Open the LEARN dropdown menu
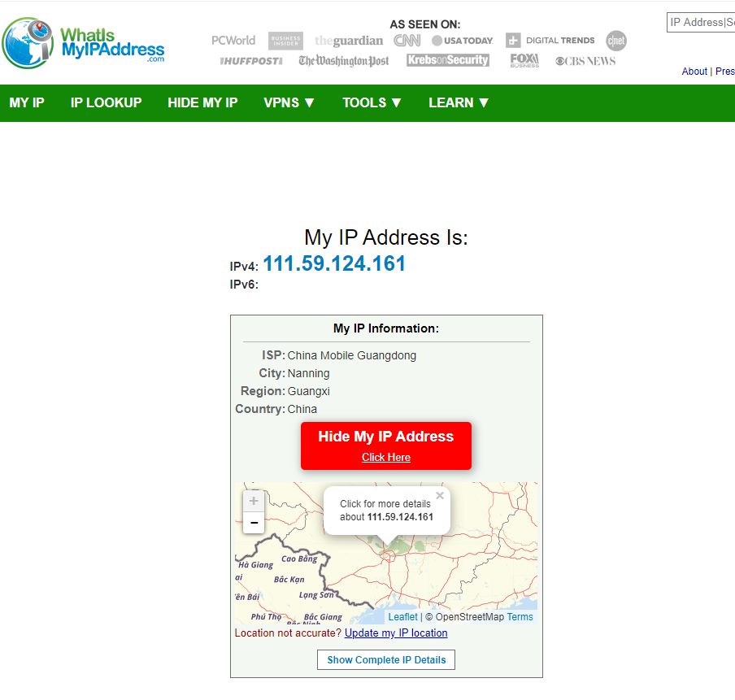 coord(459,102)
